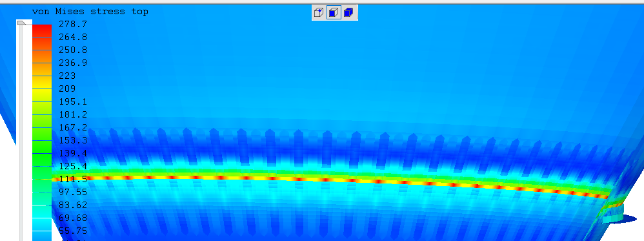Click the 55.75 legend value label

click(x=73, y=230)
